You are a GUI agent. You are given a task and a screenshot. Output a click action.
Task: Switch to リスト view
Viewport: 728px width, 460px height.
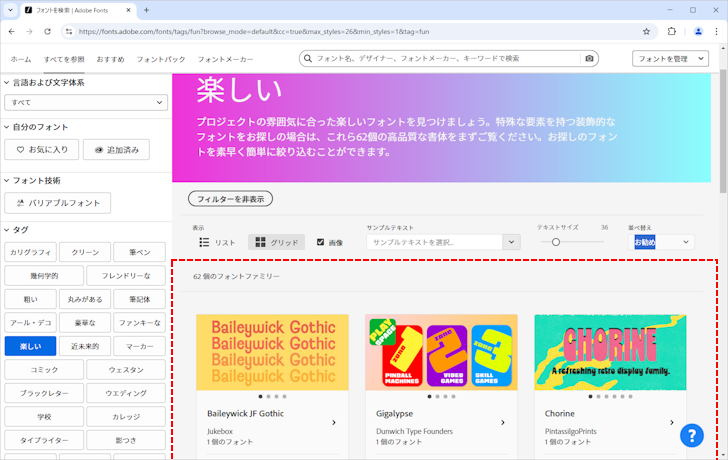217,242
